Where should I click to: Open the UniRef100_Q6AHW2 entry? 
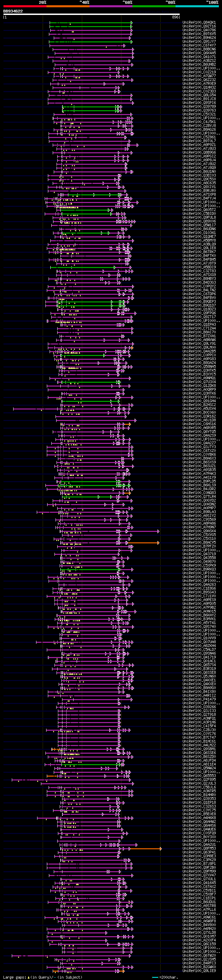(x=199, y=822)
